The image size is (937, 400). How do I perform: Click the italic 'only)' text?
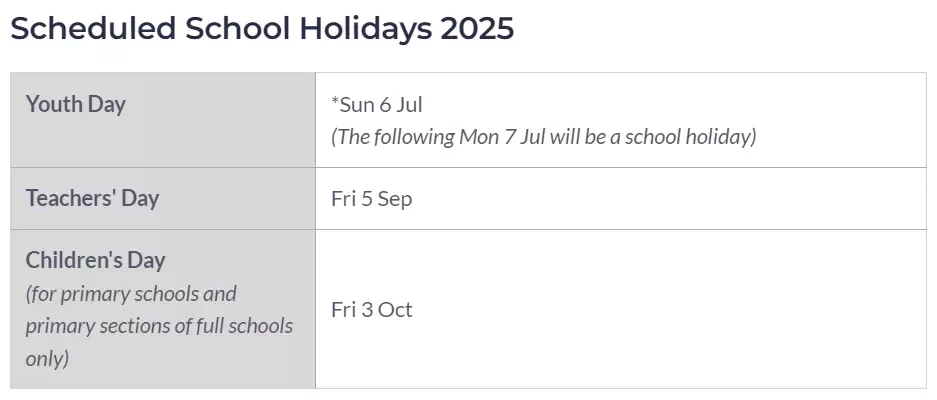tap(47, 359)
